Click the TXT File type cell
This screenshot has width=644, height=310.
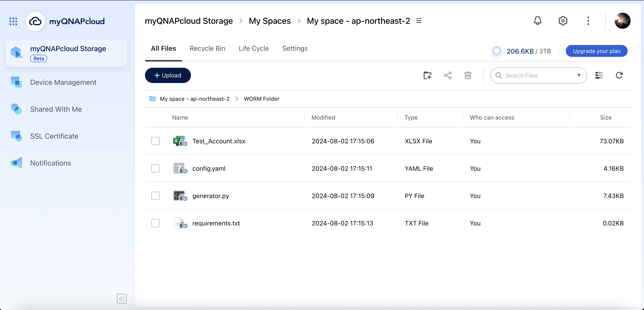417,223
